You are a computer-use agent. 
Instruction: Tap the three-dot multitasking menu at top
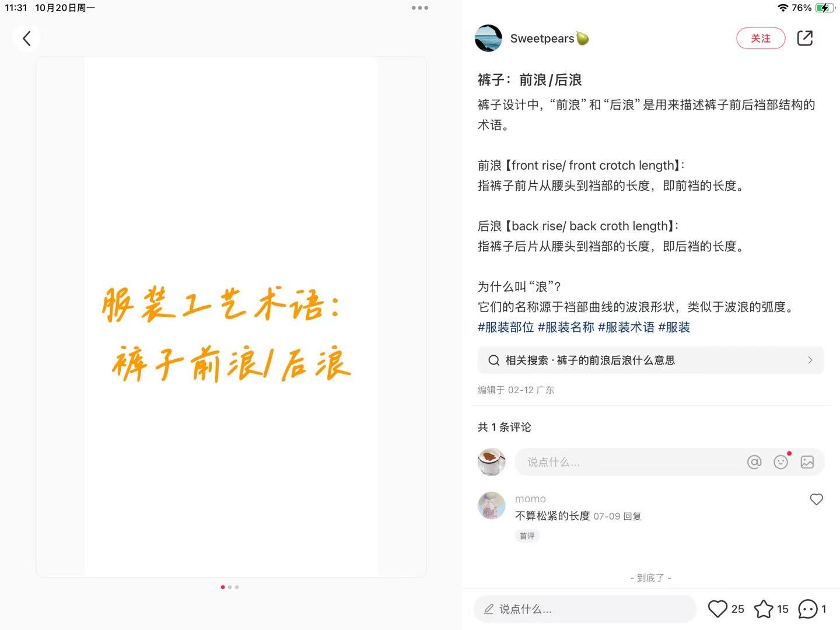point(420,8)
